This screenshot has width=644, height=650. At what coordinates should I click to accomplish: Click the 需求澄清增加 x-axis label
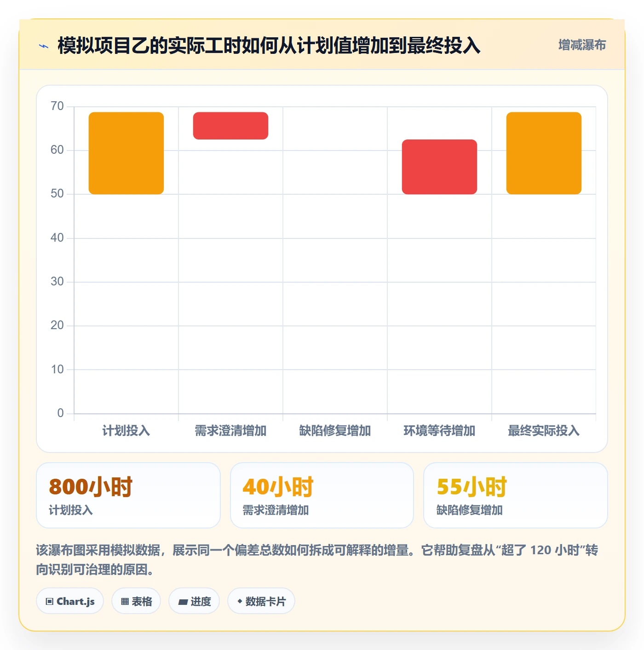(230, 431)
